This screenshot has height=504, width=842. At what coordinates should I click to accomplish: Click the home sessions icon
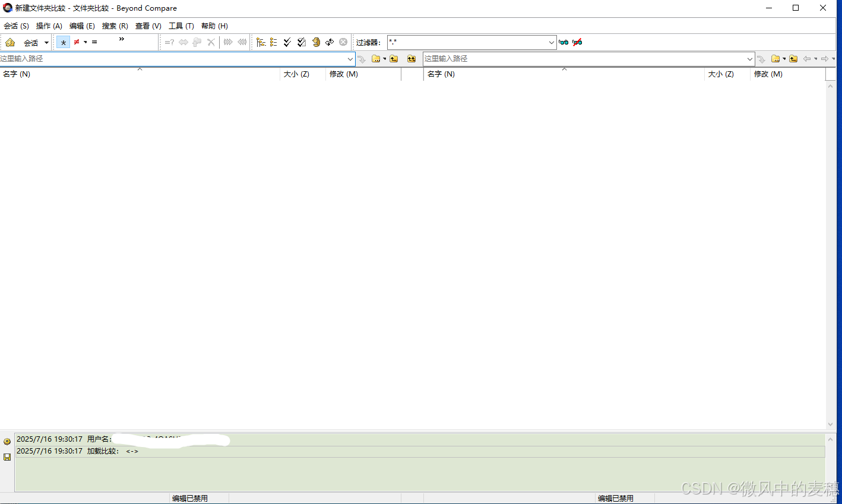(10, 42)
